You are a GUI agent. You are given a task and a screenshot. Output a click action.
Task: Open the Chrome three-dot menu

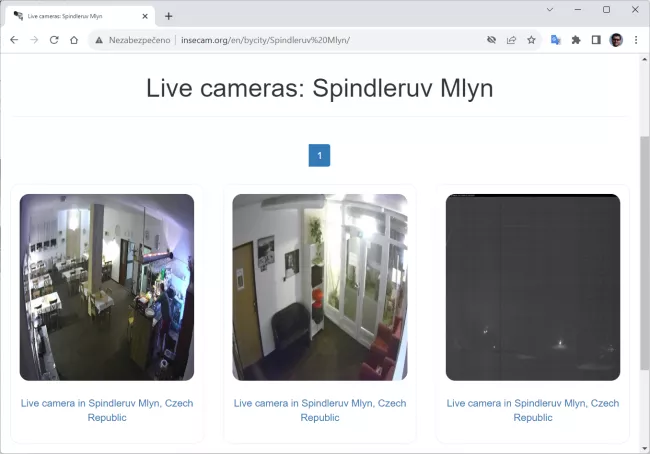coord(636,40)
